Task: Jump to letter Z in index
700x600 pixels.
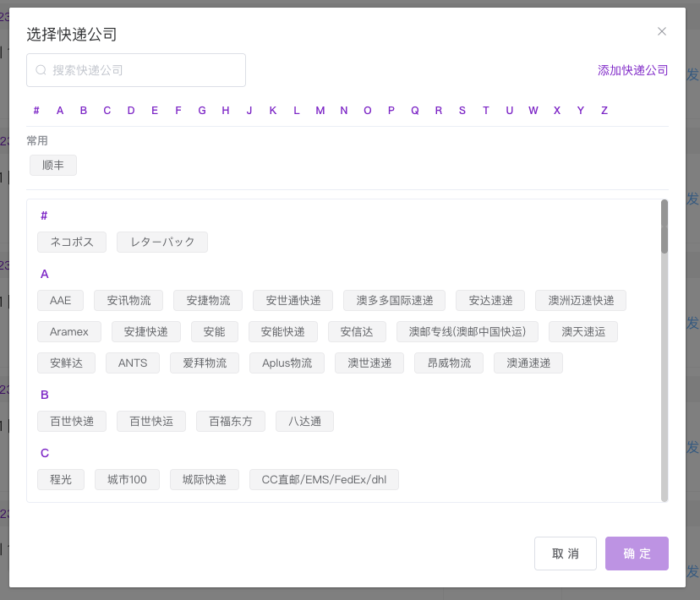Action: (604, 110)
